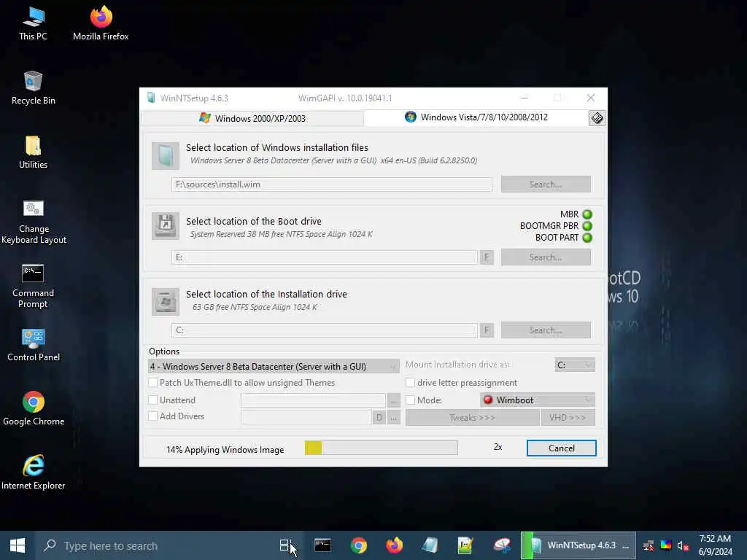Click the Boot drive E: path field

(325, 257)
